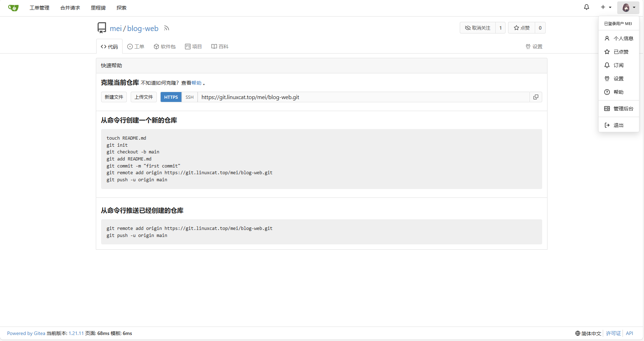
Task: Click the 新建文件 button
Action: click(114, 97)
